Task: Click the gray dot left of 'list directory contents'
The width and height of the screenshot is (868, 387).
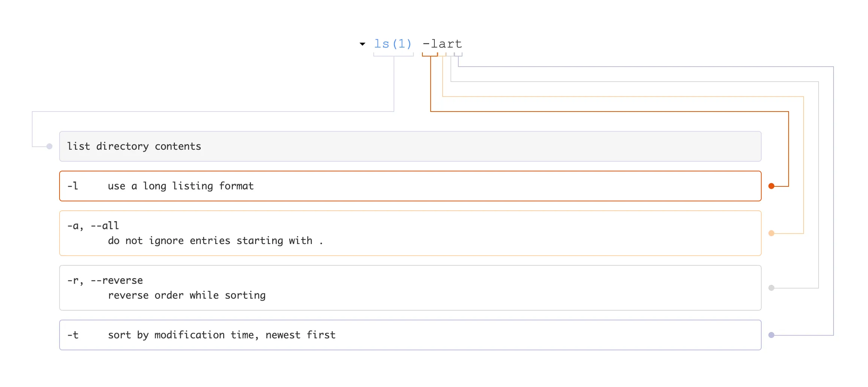Action: coord(49,146)
